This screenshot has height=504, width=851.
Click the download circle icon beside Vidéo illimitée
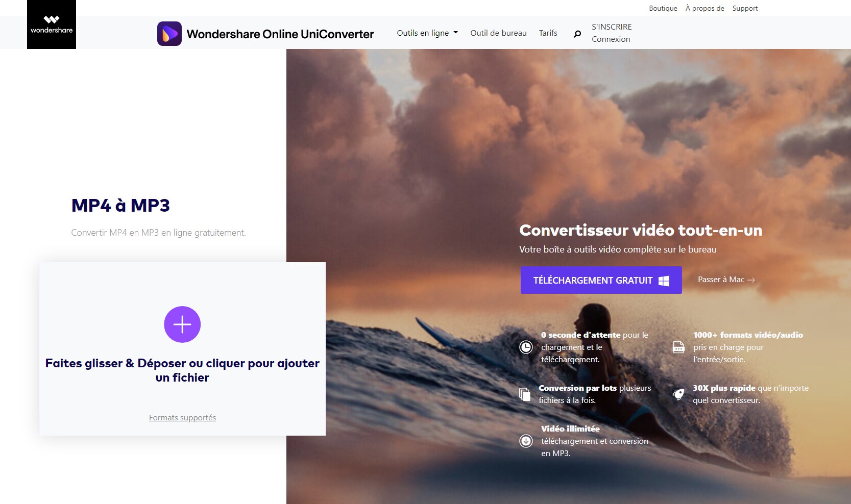[x=526, y=441]
